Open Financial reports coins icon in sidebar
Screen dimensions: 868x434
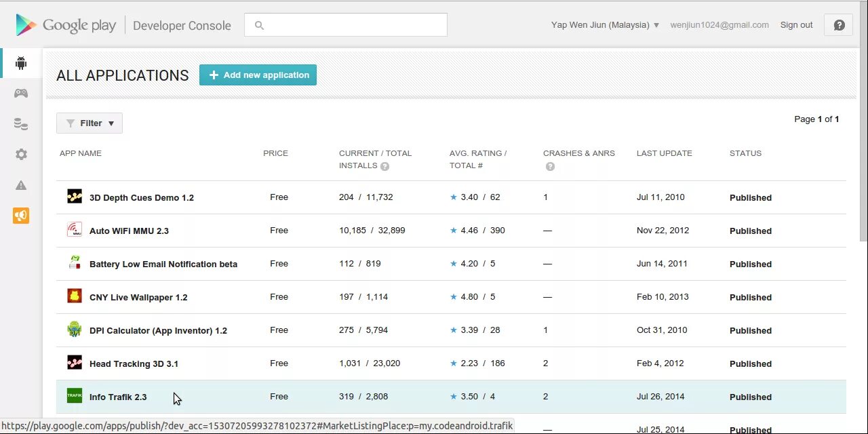21,123
